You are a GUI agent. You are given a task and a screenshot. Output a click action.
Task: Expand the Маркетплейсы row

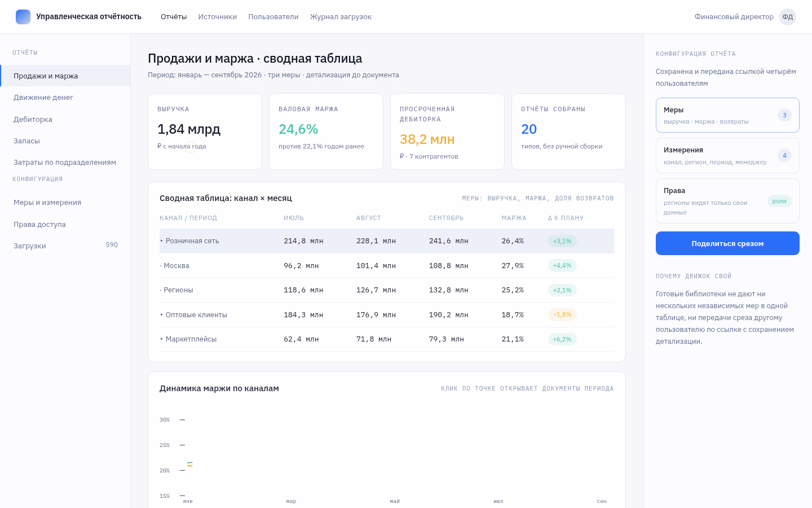pos(161,339)
